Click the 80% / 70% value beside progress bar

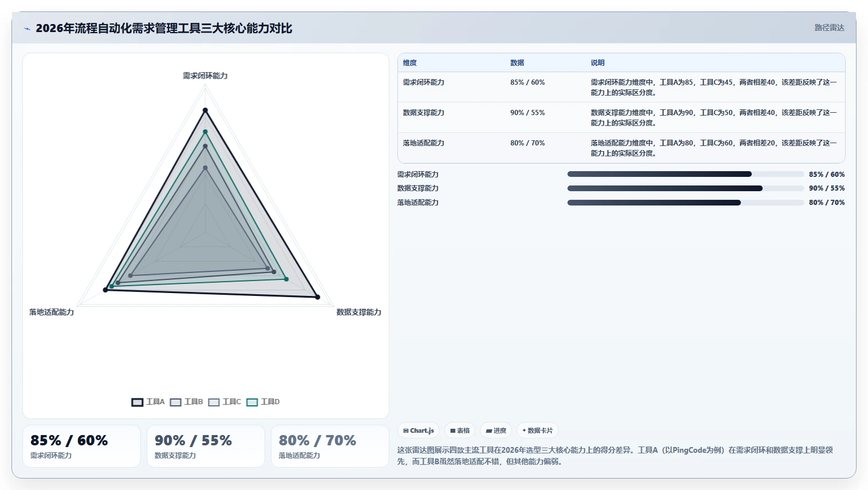[827, 203]
